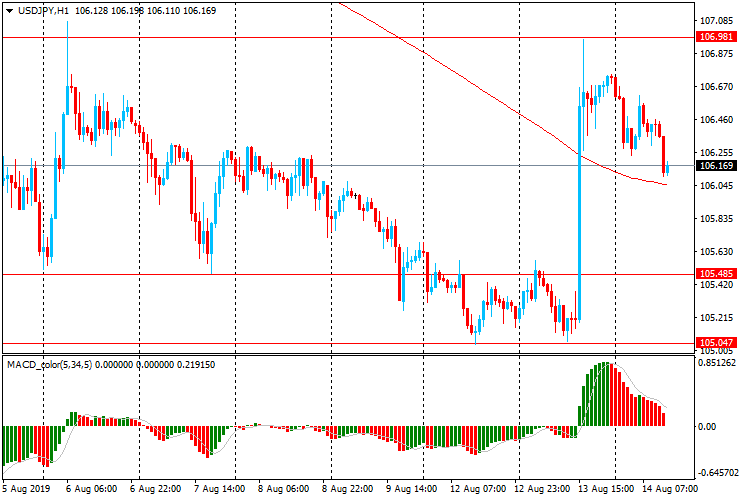
Task: Click the 106.875 price scale value
Action: click(x=716, y=54)
